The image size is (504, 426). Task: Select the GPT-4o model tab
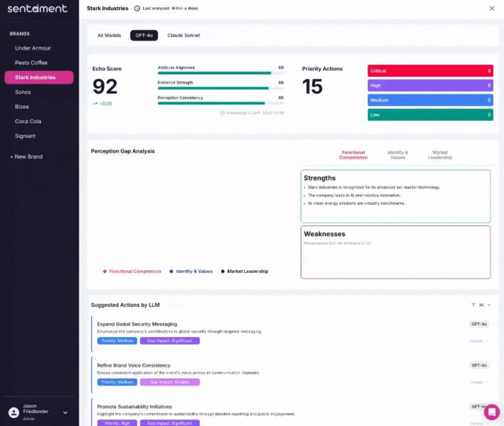click(x=144, y=35)
